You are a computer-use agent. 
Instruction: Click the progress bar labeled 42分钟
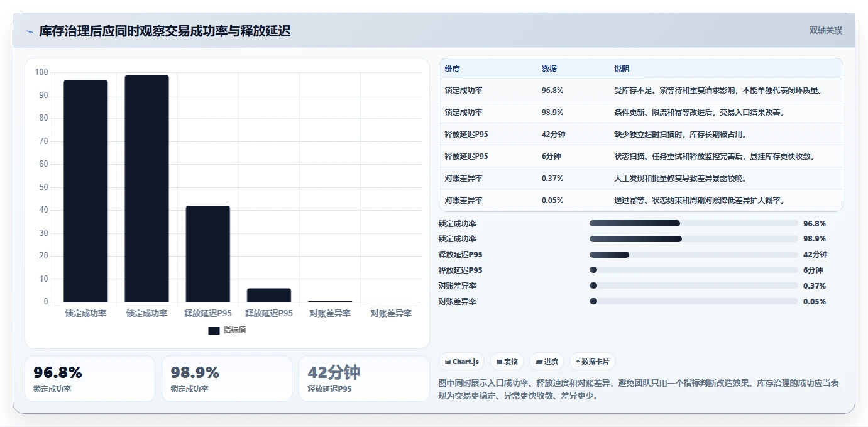coord(693,255)
